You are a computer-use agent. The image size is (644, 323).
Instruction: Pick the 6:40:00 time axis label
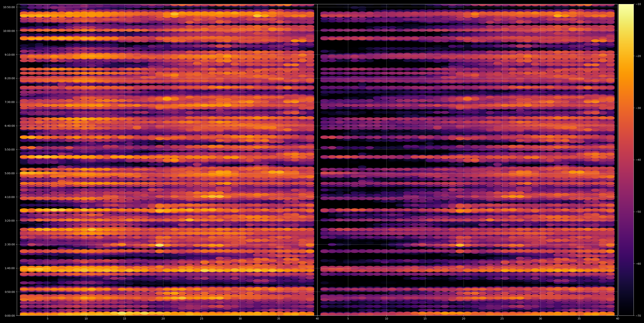click(10, 126)
